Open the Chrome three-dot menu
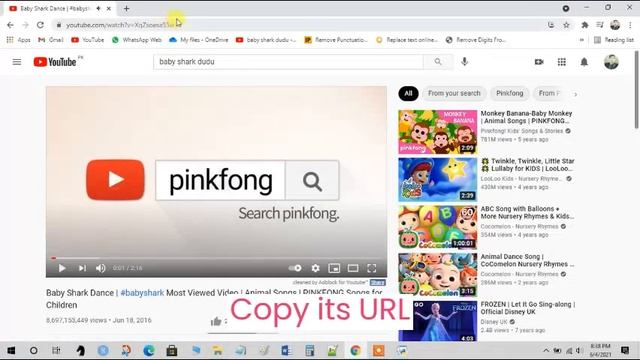The height and width of the screenshot is (360, 640). (x=630, y=25)
